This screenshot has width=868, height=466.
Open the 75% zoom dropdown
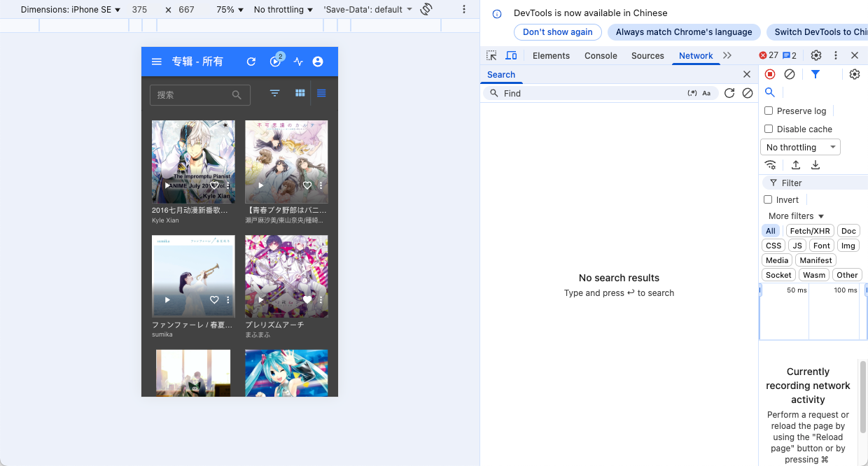tap(230, 10)
